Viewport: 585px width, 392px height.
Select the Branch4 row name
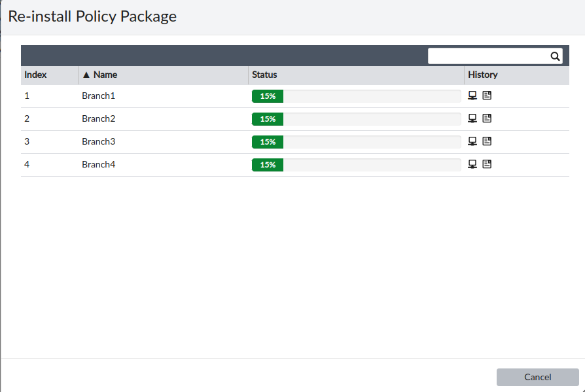click(98, 164)
